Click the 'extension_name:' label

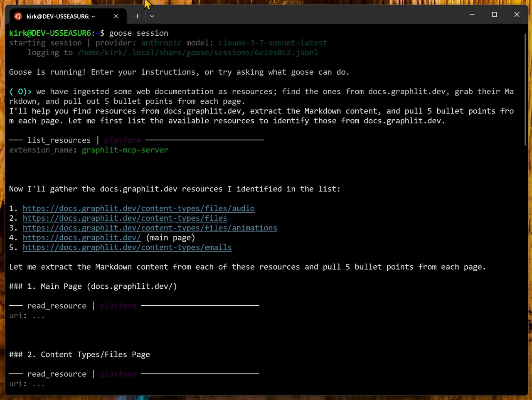tap(43, 150)
